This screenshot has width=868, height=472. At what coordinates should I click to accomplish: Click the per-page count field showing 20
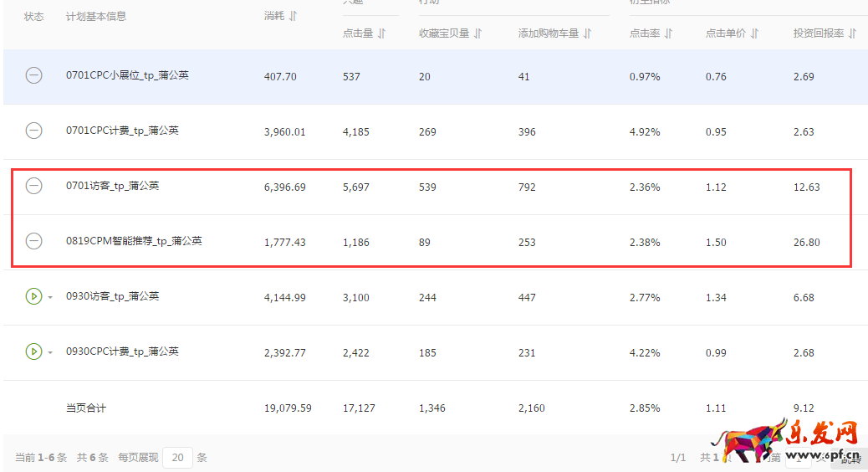coord(177,458)
